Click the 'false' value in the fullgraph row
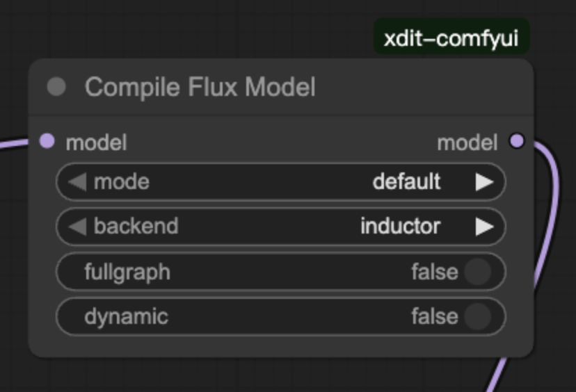The image size is (576, 392). (x=434, y=272)
